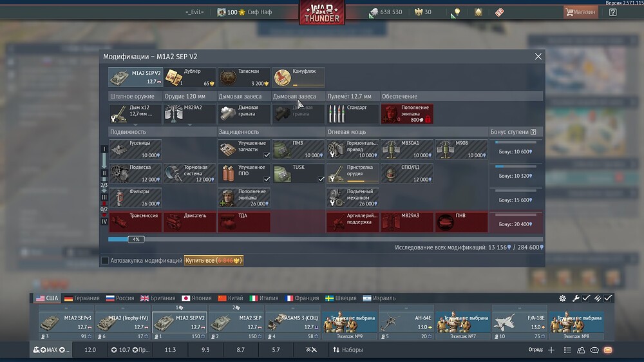
Task: Open the mail envelope icon in bottom bar
Action: pos(608,350)
